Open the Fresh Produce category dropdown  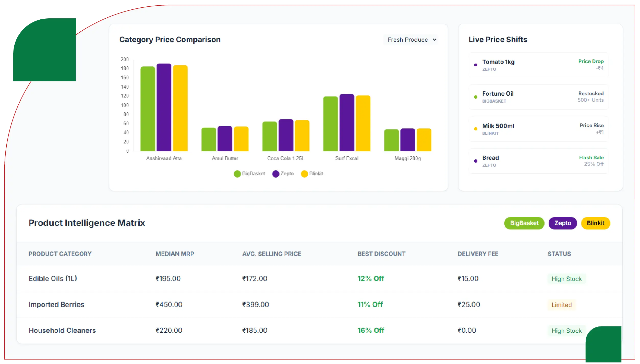[x=407, y=40]
